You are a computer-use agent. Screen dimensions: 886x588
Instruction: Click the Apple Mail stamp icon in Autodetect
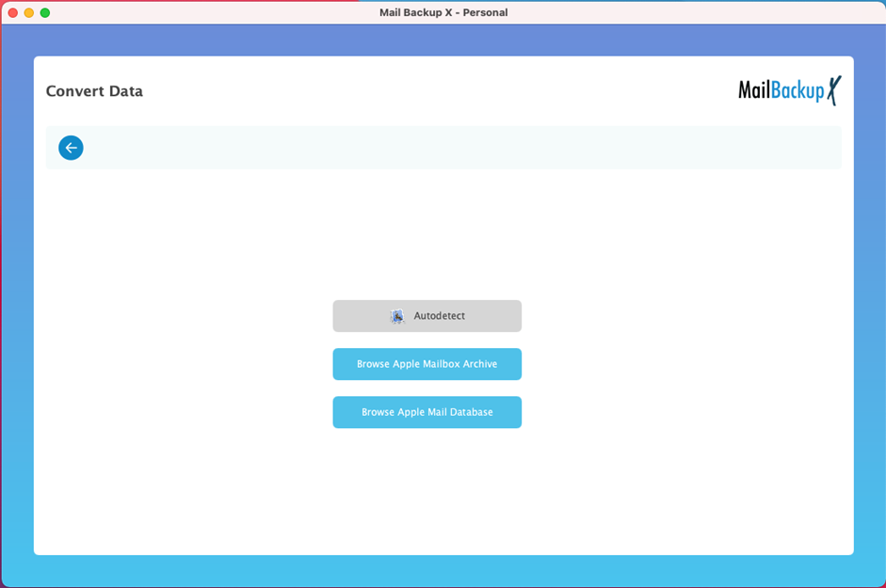pos(397,316)
